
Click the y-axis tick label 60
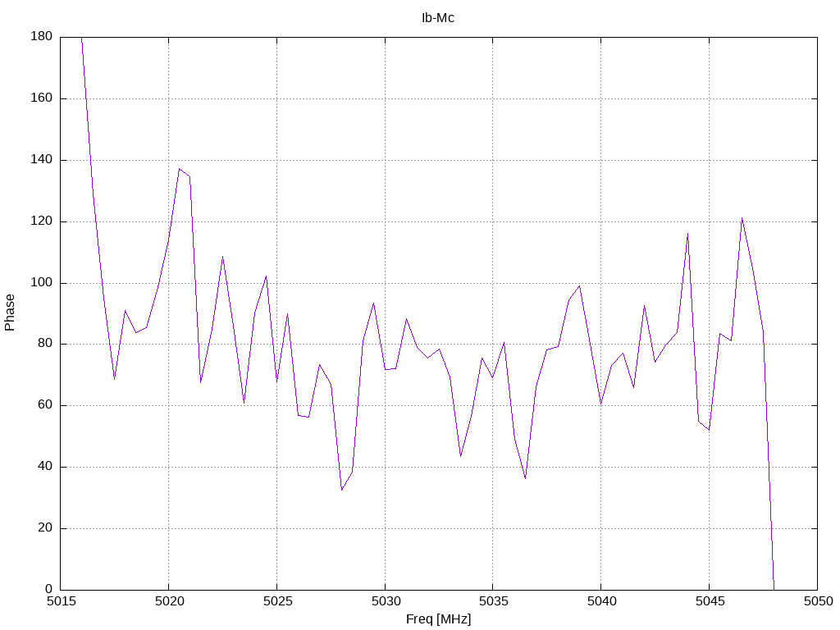(x=46, y=405)
